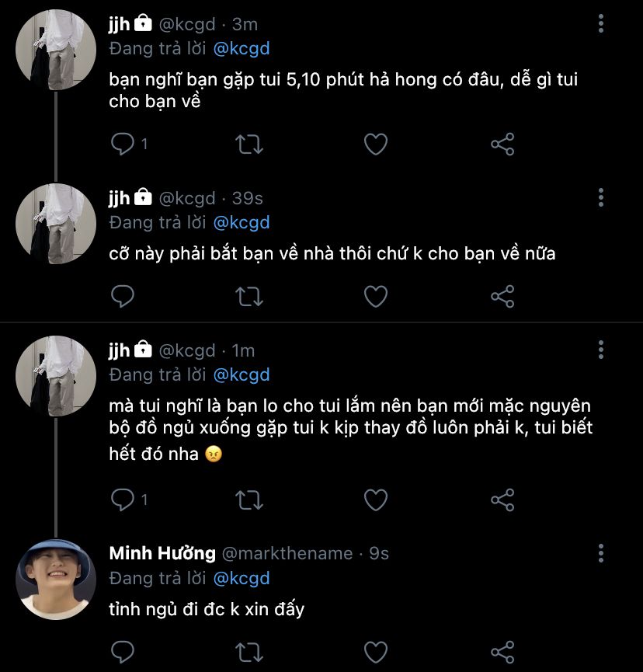Image resolution: width=643 pixels, height=672 pixels.
Task: Open more options on the 3m tweet
Action: [x=601, y=24]
